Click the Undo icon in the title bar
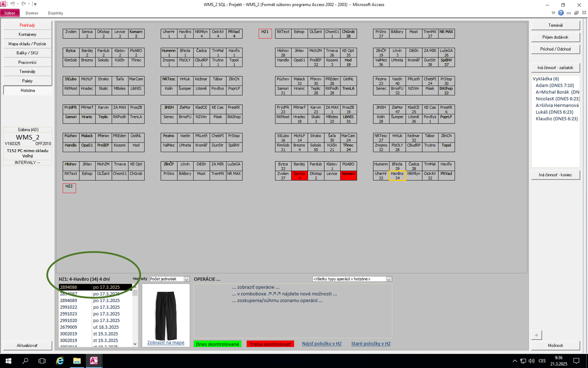The height and width of the screenshot is (368, 588). tap(12, 4)
